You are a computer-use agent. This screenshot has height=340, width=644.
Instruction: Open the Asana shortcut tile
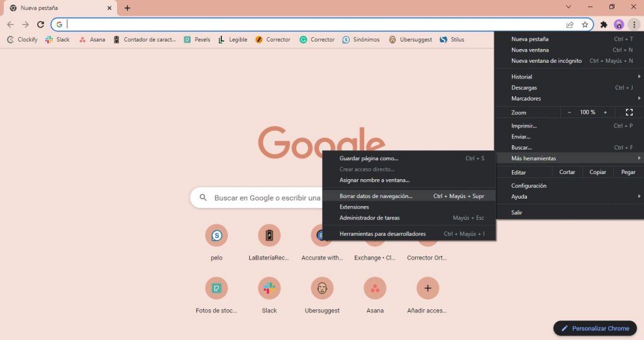pyautogui.click(x=375, y=295)
